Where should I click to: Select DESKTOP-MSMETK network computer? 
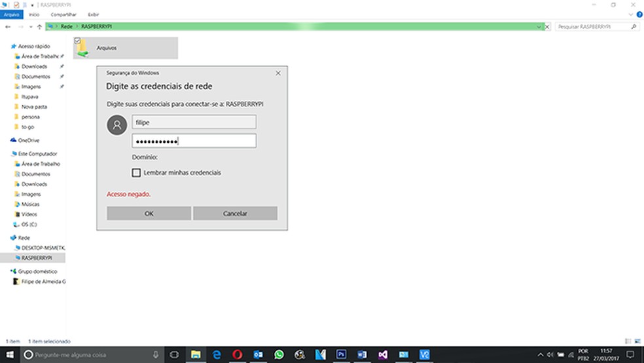point(43,248)
